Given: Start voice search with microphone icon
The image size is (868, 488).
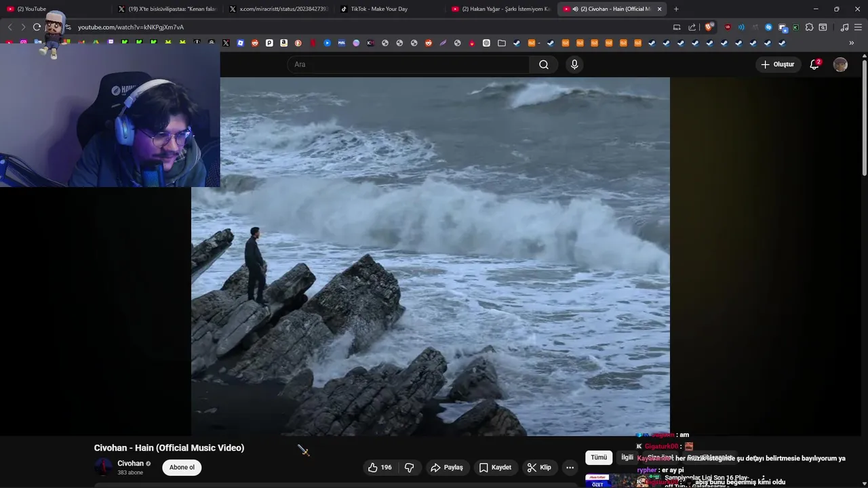Looking at the screenshot, I should pyautogui.click(x=574, y=64).
